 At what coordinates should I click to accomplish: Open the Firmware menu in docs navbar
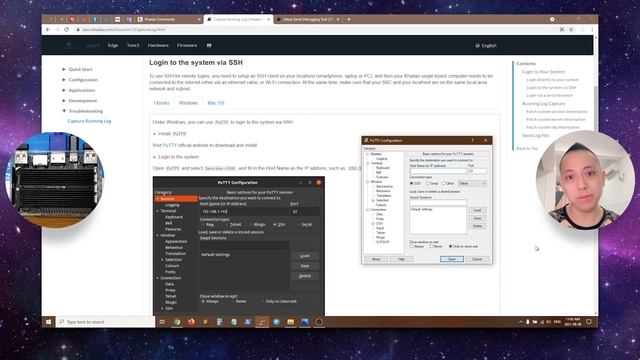pos(187,45)
